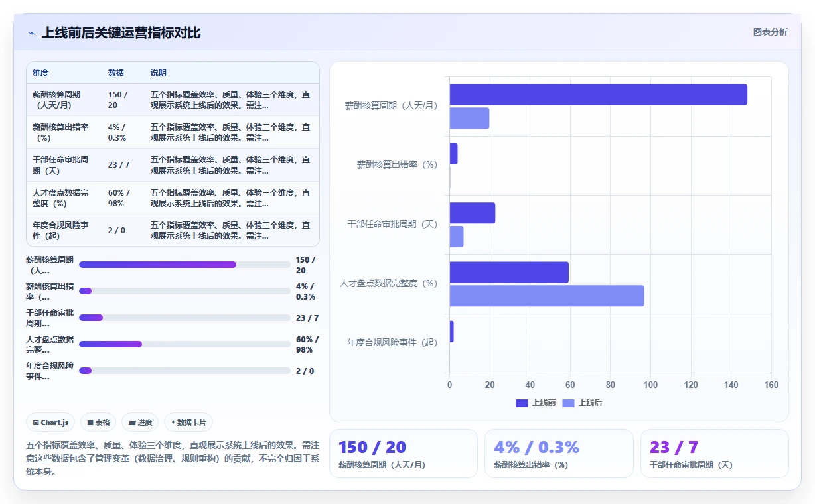The width and height of the screenshot is (815, 504).
Task: Click the 150 / 20 value beside the progress bar
Action: point(306,265)
